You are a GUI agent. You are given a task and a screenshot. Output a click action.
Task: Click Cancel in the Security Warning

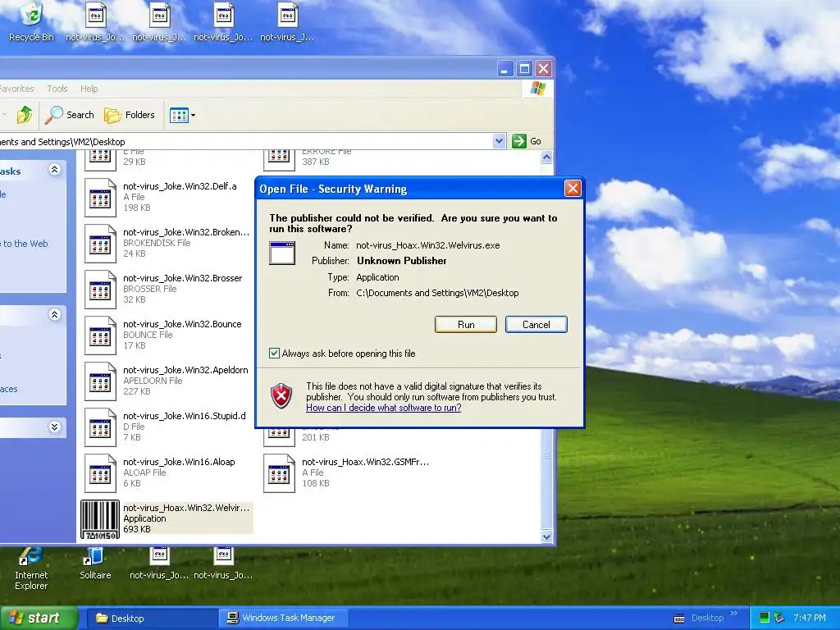coord(536,324)
